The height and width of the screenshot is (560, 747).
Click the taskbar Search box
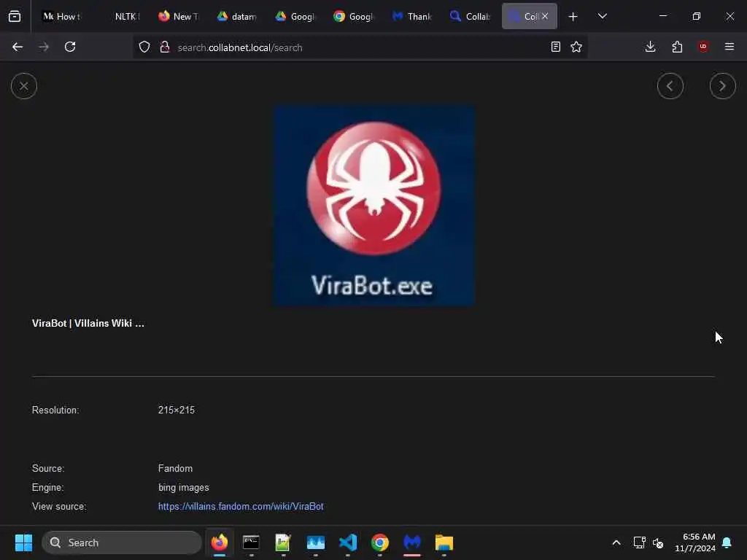coord(122,542)
